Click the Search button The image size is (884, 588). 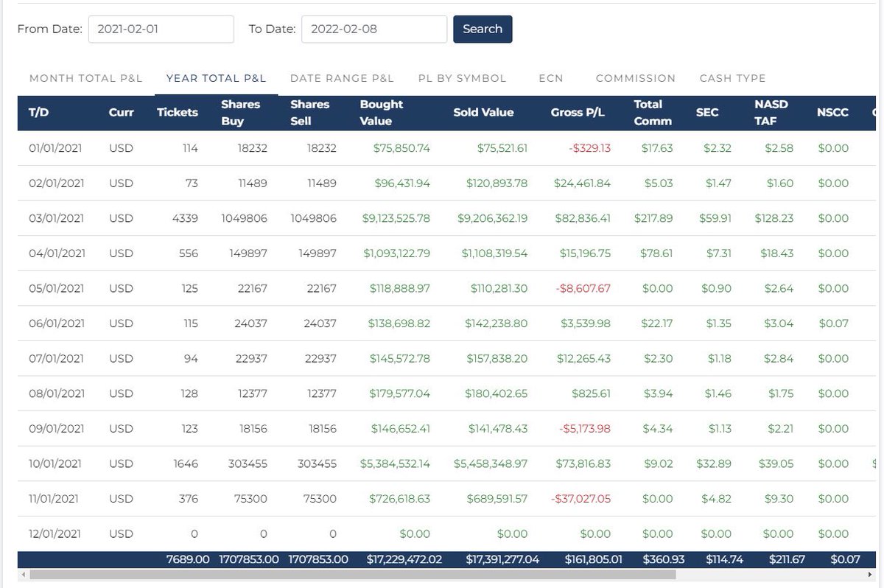[483, 29]
